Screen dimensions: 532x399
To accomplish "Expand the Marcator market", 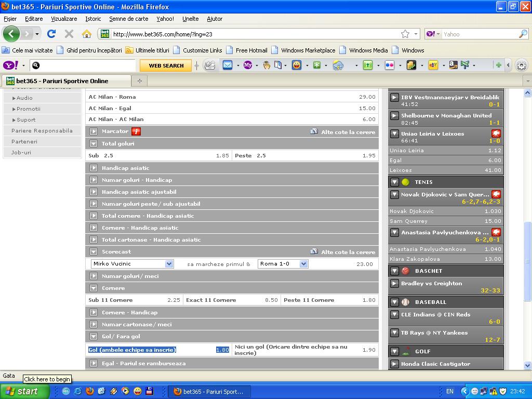I will tap(94, 131).
